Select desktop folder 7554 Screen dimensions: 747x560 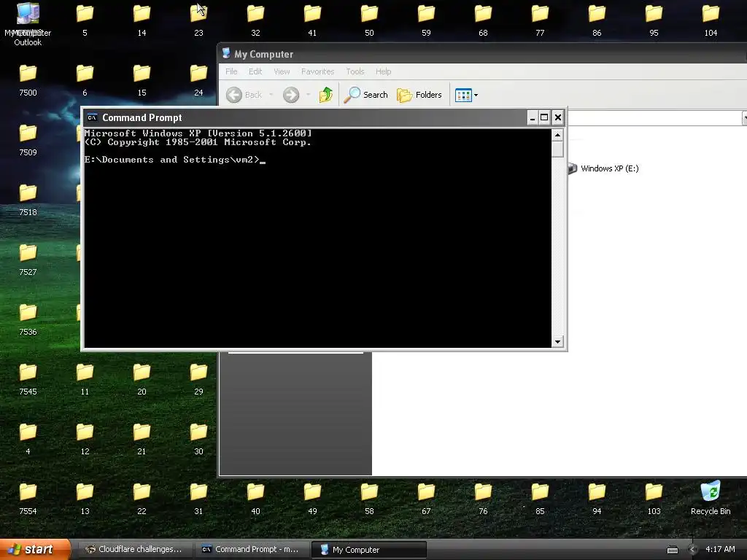point(28,499)
